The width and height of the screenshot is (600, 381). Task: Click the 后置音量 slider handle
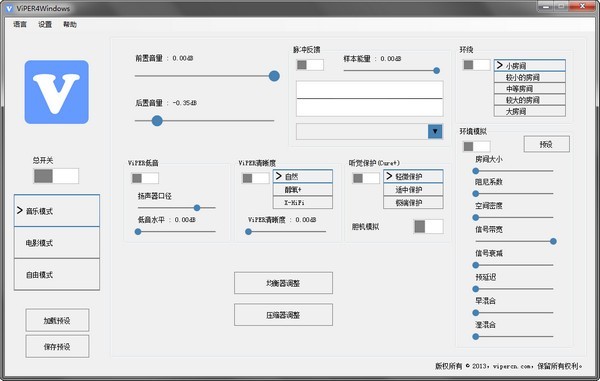(157, 121)
